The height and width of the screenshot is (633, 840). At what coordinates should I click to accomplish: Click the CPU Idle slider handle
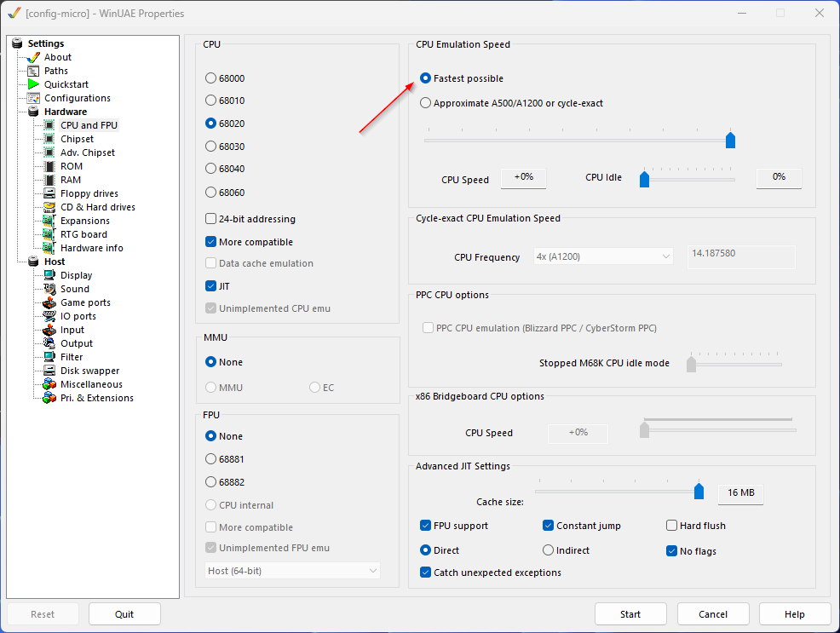tap(644, 179)
